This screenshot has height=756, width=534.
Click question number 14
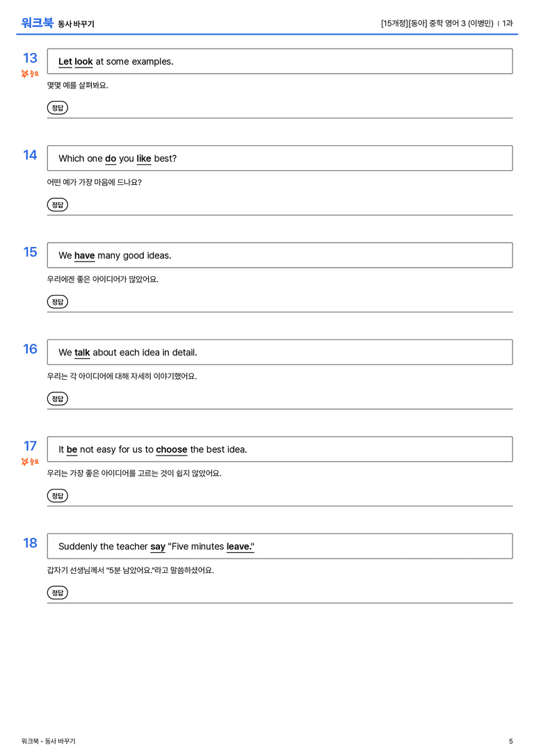click(x=30, y=155)
